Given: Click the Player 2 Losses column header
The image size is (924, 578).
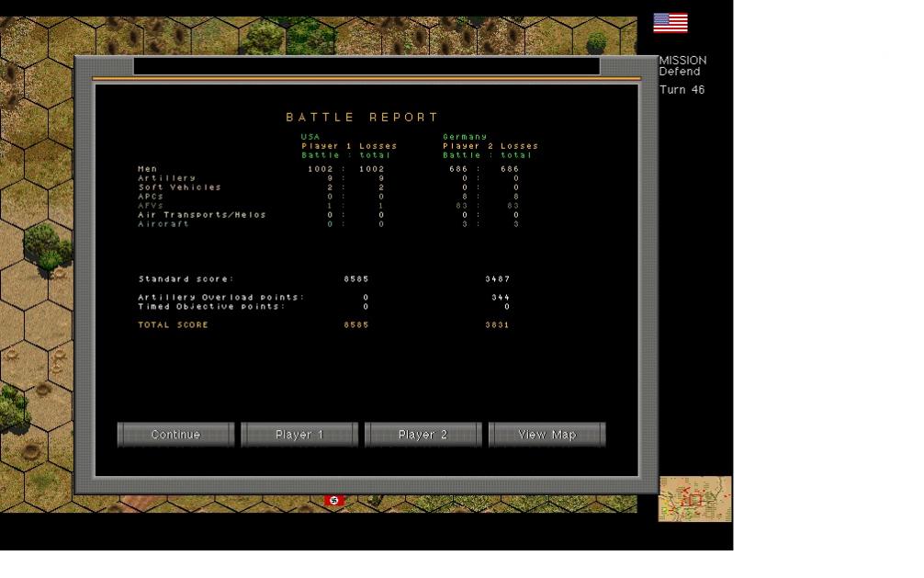Looking at the screenshot, I should point(490,146).
